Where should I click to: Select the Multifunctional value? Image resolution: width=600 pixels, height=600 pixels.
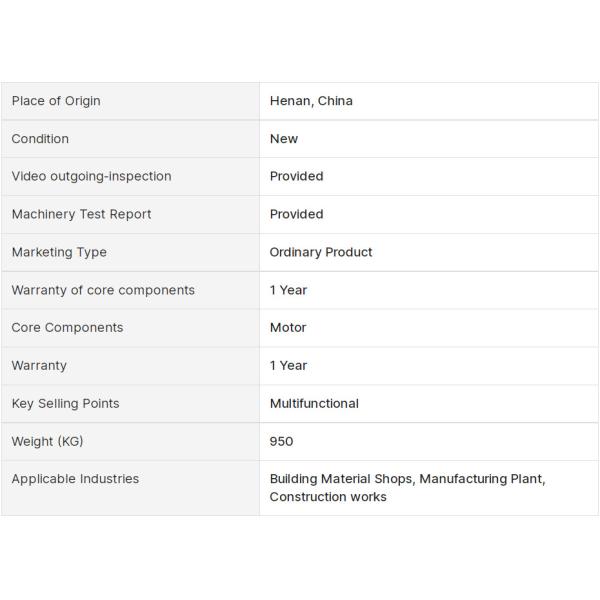314,403
